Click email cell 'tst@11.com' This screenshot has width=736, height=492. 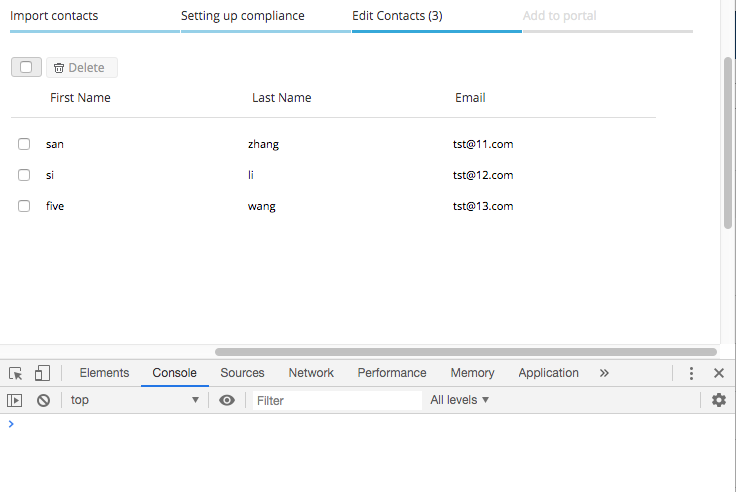point(483,144)
